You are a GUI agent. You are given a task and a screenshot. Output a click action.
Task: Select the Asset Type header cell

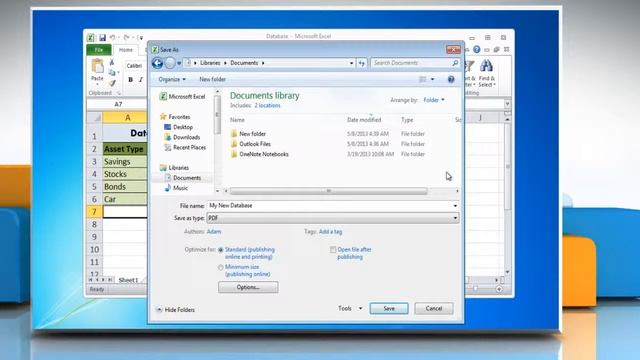point(125,149)
